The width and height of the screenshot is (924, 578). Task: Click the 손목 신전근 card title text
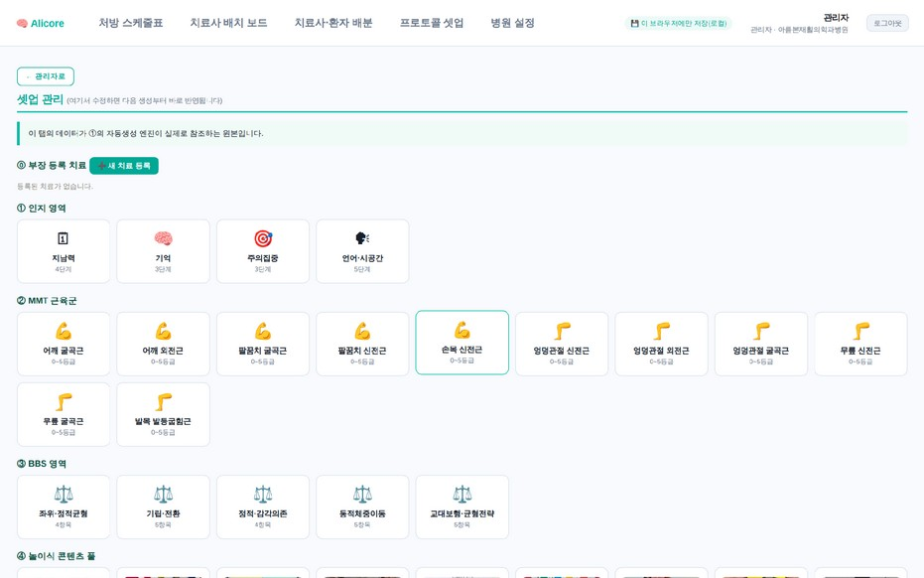(x=462, y=350)
